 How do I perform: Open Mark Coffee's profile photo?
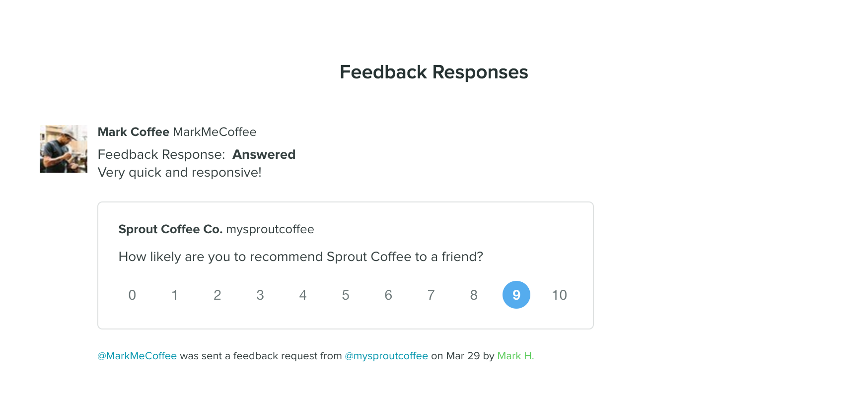point(64,149)
